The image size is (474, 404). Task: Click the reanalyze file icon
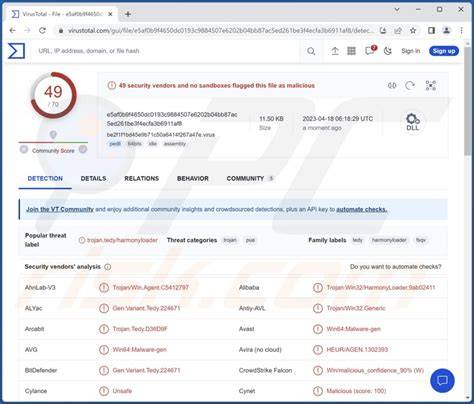pyautogui.click(x=410, y=86)
